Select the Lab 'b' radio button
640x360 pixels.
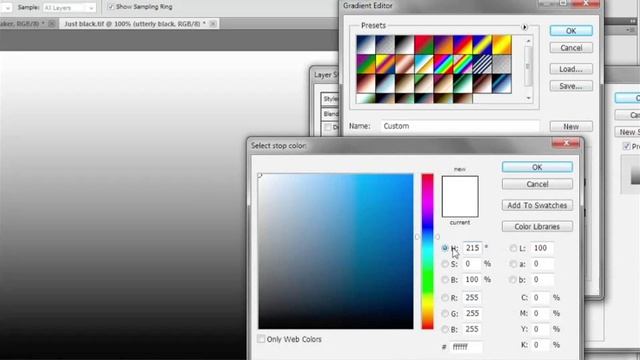513,280
